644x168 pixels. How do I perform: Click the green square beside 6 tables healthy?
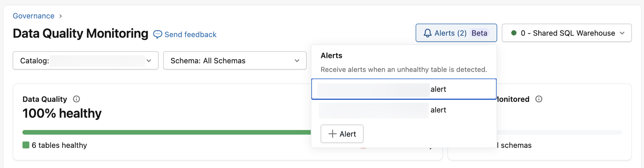coord(26,145)
